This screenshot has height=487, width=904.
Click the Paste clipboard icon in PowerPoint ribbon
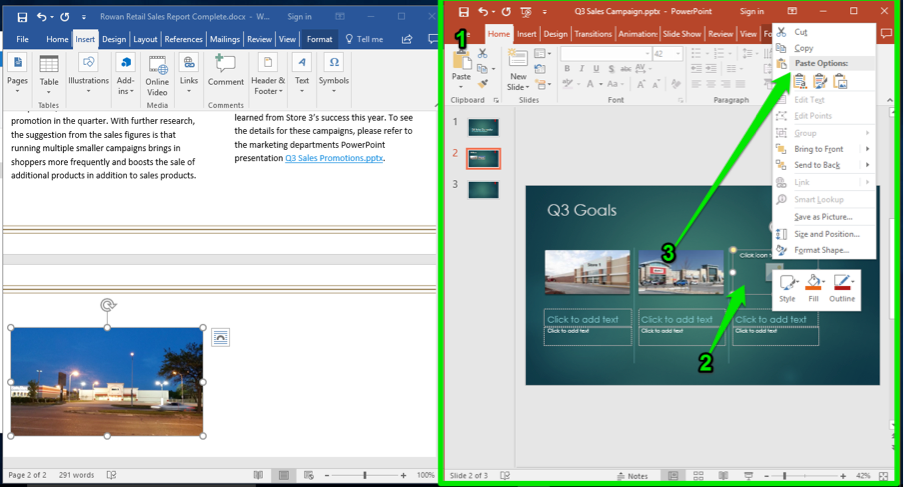click(x=461, y=58)
